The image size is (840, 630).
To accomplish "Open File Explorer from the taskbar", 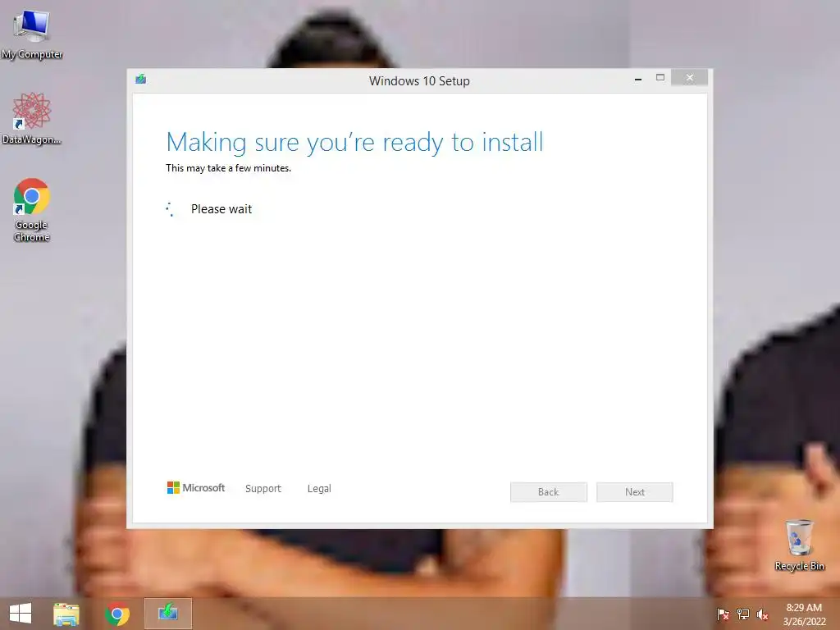I will click(x=66, y=614).
